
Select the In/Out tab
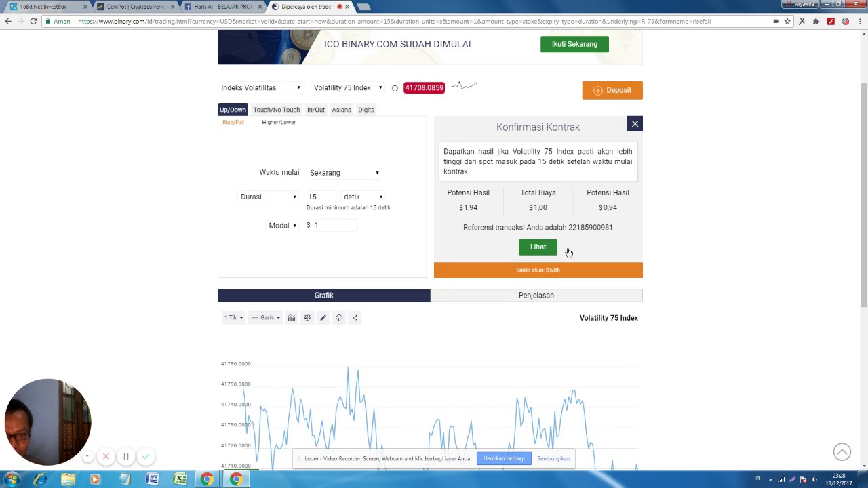(x=316, y=110)
